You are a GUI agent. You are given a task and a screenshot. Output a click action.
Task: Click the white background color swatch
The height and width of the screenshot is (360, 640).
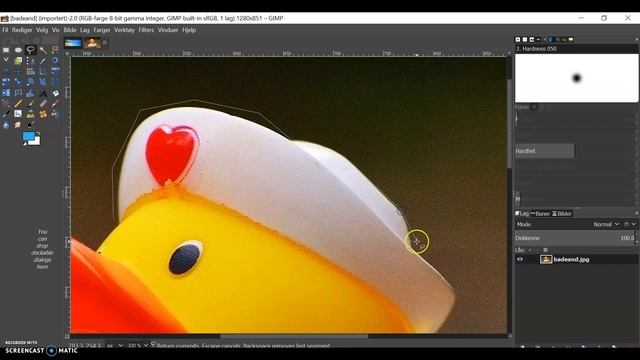pos(37,142)
